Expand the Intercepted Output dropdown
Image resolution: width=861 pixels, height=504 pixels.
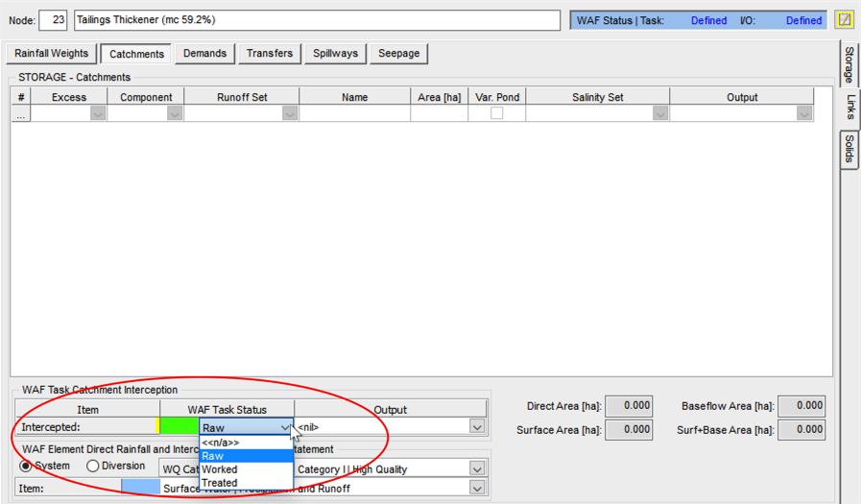click(477, 427)
